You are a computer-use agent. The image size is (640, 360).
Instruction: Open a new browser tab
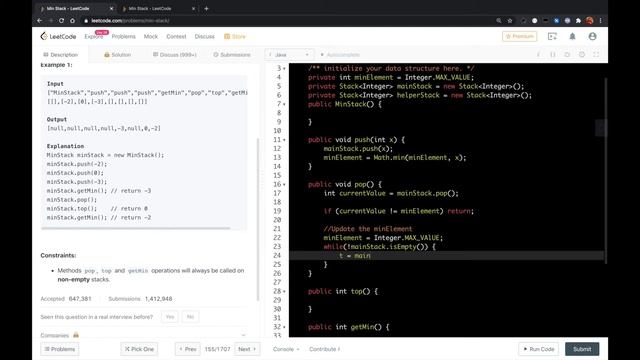coord(206,8)
